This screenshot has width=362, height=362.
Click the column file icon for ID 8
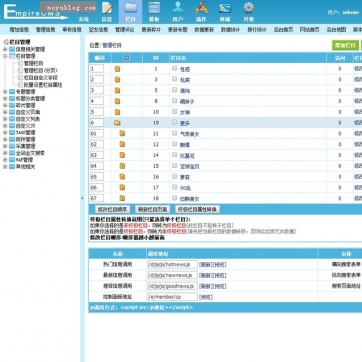click(117, 101)
